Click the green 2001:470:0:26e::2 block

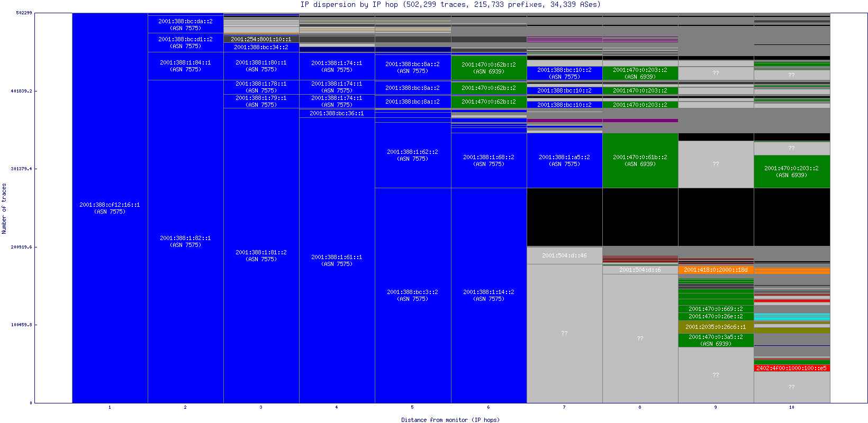(716, 316)
